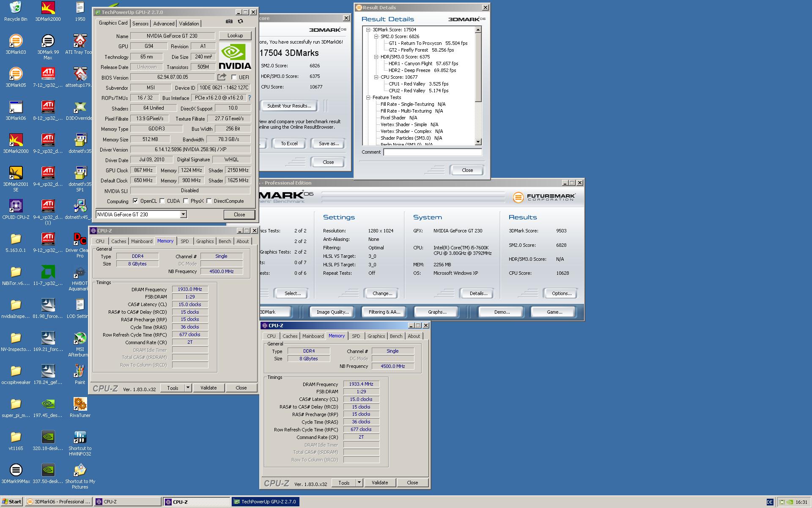Click Submit Your Results button
Image resolution: width=812 pixels, height=508 pixels.
click(x=289, y=106)
